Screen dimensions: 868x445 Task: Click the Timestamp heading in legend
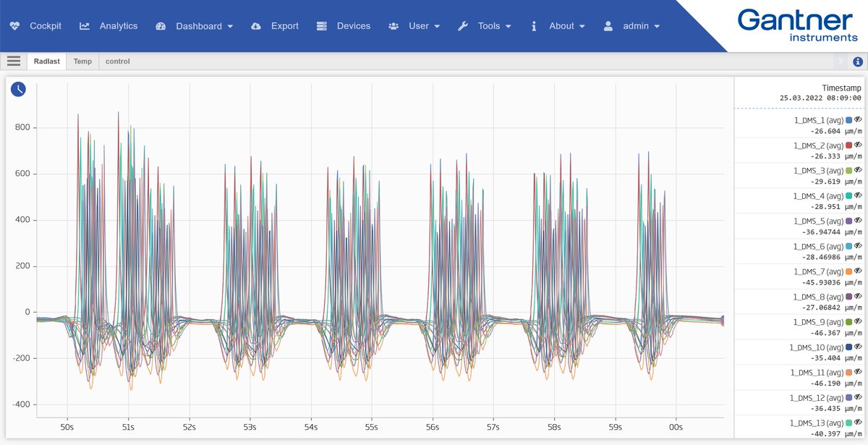click(x=841, y=87)
